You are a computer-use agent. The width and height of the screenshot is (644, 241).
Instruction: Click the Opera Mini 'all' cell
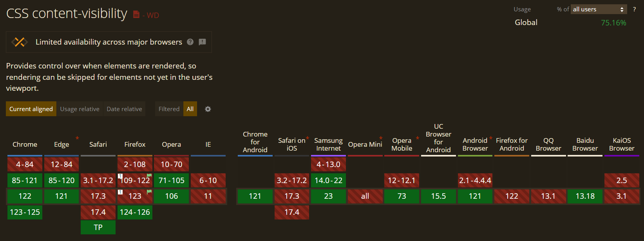tap(365, 196)
